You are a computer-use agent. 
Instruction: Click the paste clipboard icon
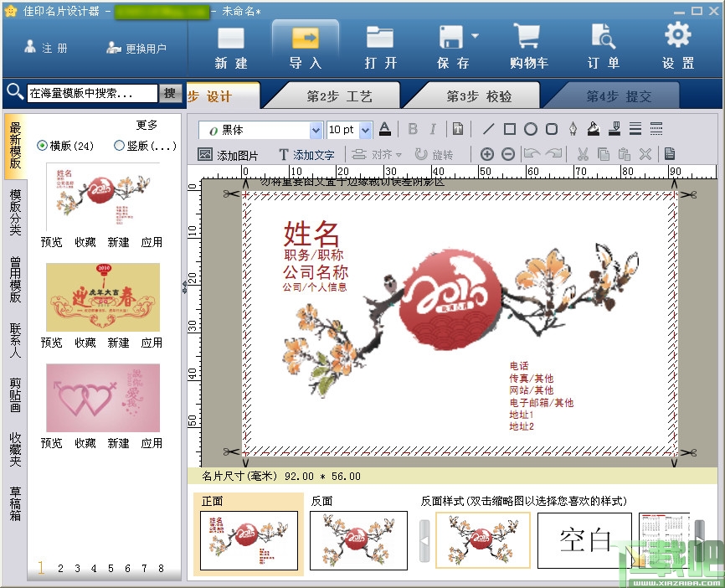(x=625, y=154)
